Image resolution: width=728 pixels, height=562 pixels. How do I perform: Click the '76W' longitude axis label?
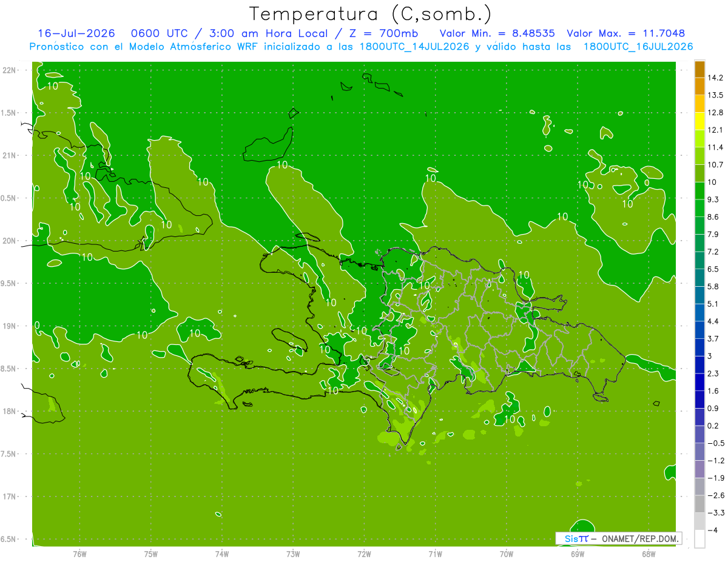point(79,554)
